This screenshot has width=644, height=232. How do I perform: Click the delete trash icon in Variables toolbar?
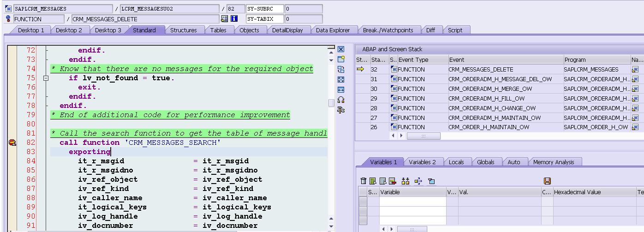[364, 181]
